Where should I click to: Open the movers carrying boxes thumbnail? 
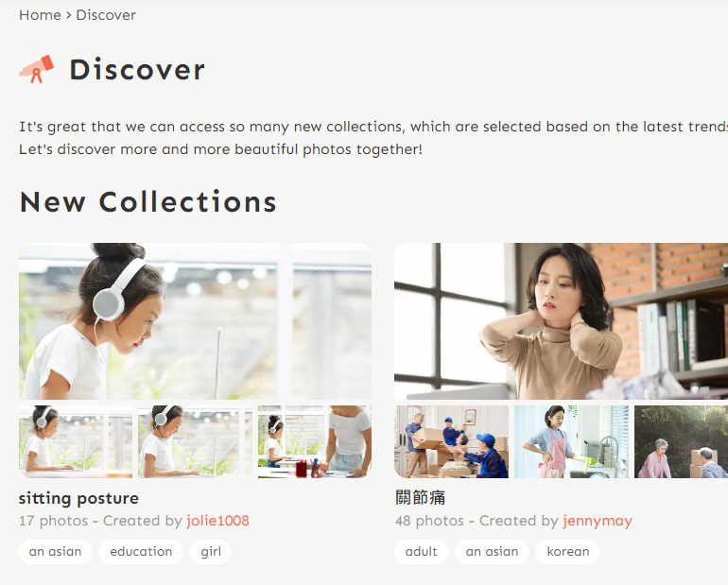[x=451, y=441]
